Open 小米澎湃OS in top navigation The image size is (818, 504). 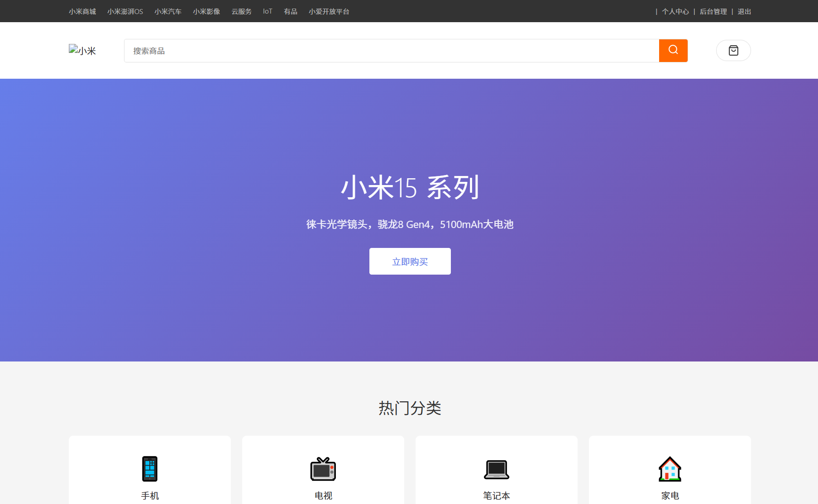(x=125, y=11)
